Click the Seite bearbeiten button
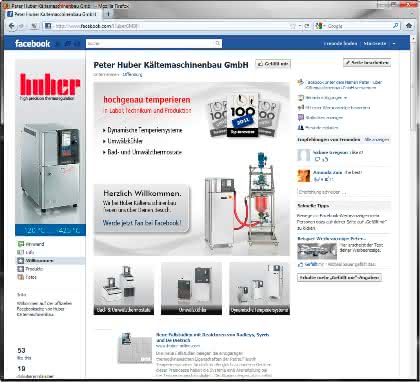The image size is (420, 382). 367,62
